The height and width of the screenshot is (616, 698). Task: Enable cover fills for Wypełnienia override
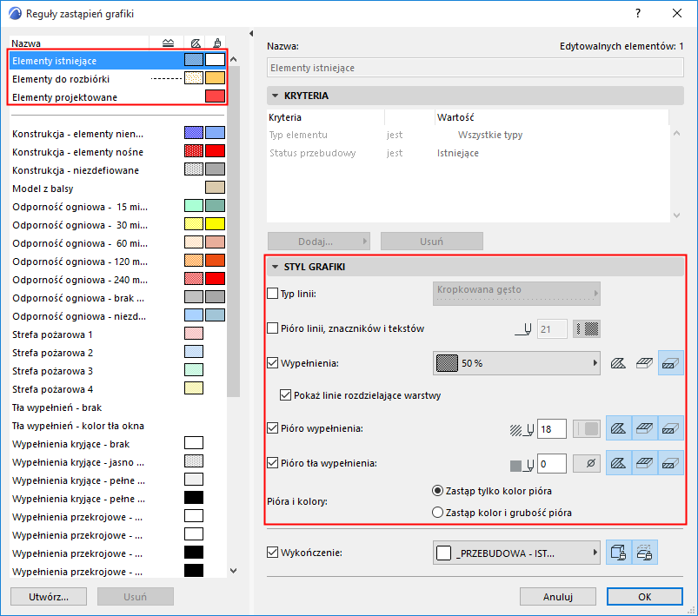644,363
